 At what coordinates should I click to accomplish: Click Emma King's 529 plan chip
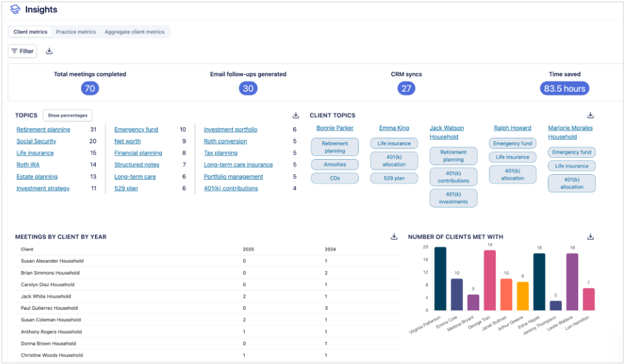click(394, 179)
